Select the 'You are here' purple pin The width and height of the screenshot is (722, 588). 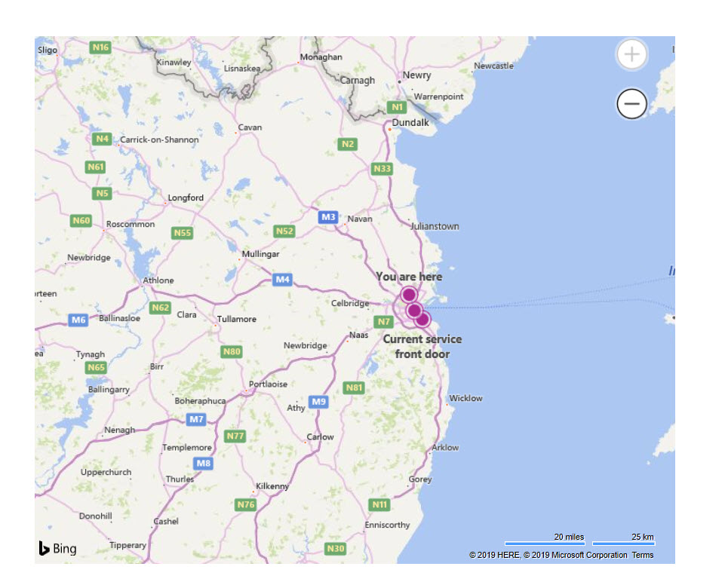408,295
